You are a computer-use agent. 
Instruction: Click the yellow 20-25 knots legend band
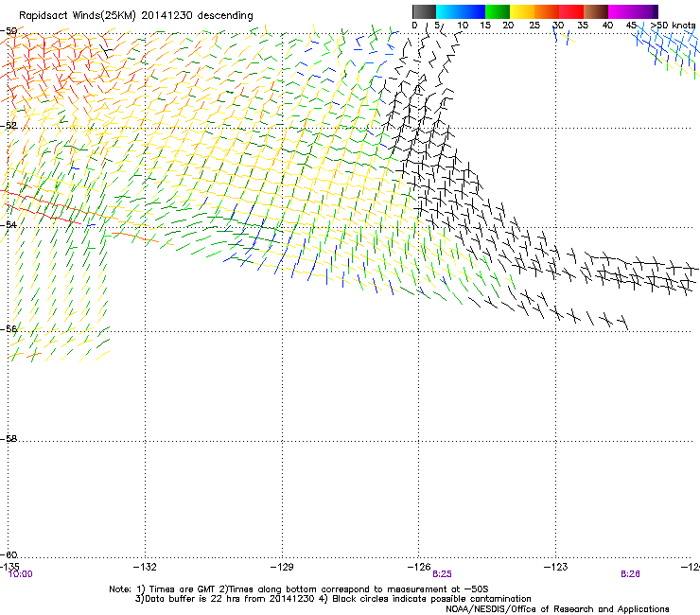pos(522,11)
